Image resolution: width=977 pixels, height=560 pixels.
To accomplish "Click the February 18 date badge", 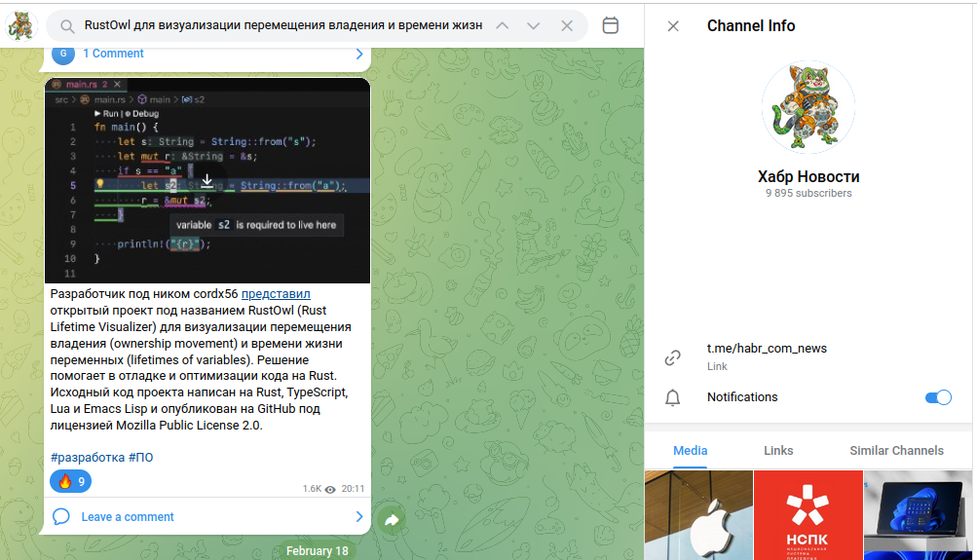I will coord(318,550).
